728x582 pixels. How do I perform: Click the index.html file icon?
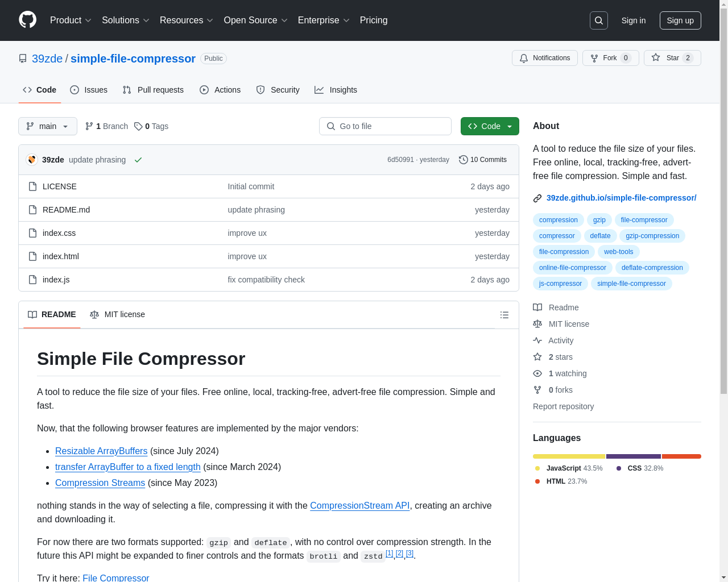pos(32,256)
